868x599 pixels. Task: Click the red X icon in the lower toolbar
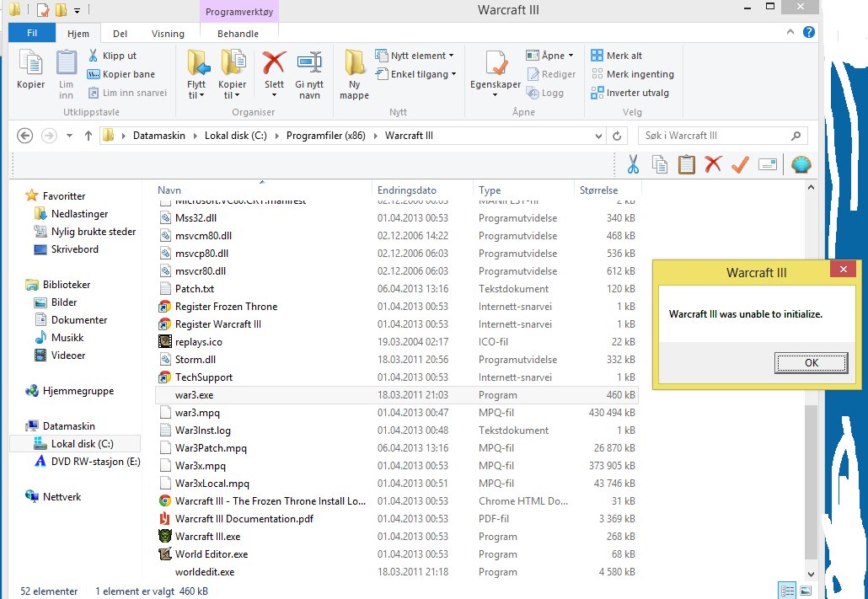point(713,164)
